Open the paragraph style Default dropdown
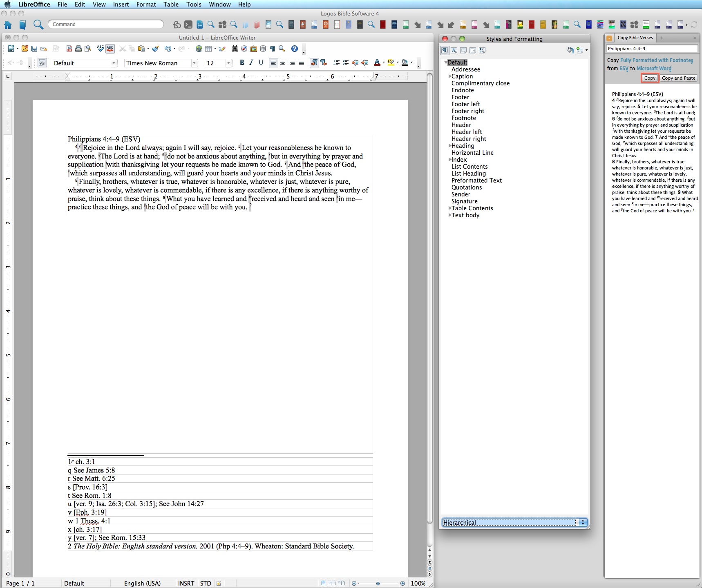Screen dimensions: 702x588 tap(114, 63)
